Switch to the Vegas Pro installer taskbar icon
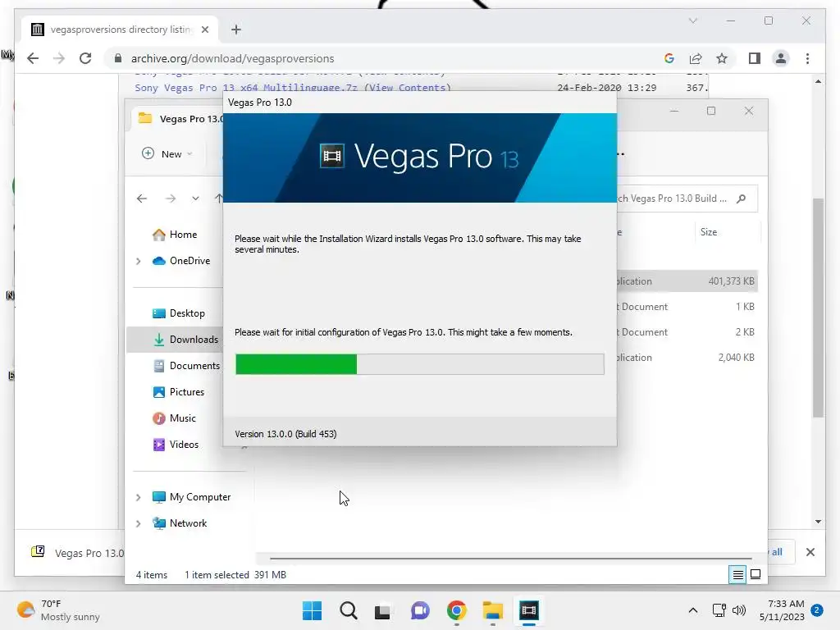This screenshot has width=840, height=630. pos(528,610)
